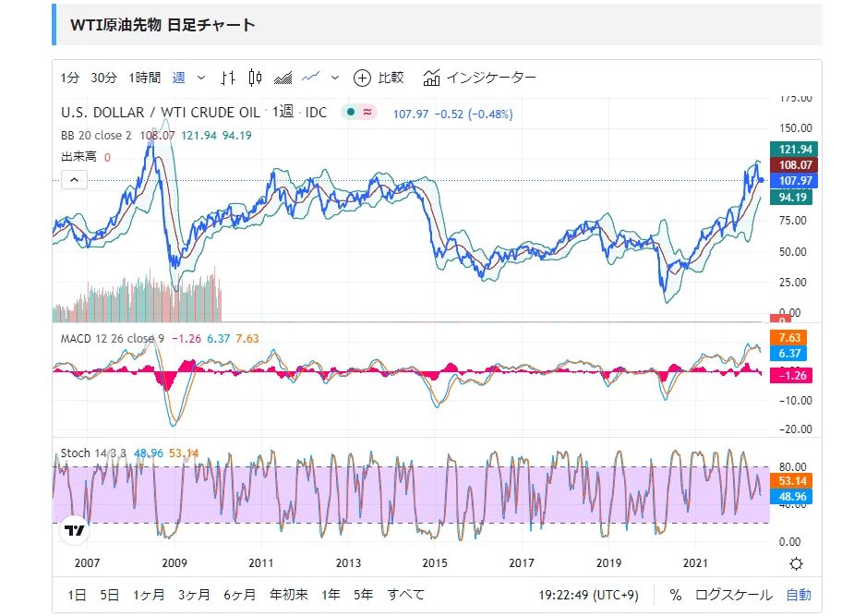Choose the 週 weekly interval
The height and width of the screenshot is (616, 854).
[178, 78]
